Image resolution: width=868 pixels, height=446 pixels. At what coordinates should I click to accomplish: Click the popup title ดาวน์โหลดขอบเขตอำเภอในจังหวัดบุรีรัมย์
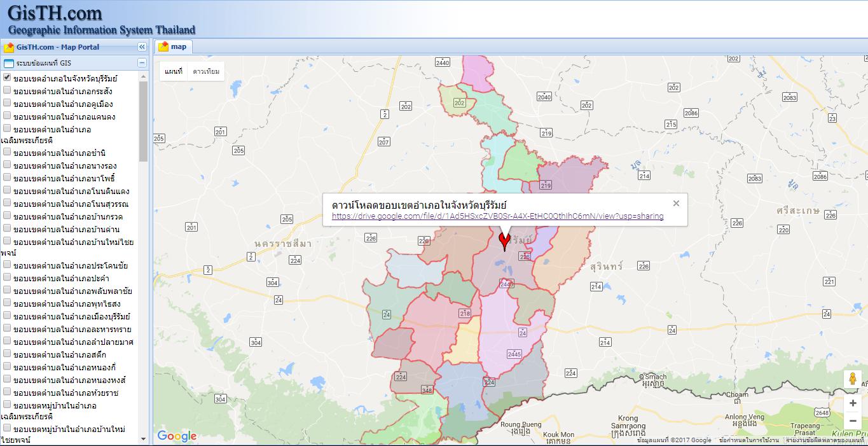[x=420, y=204]
